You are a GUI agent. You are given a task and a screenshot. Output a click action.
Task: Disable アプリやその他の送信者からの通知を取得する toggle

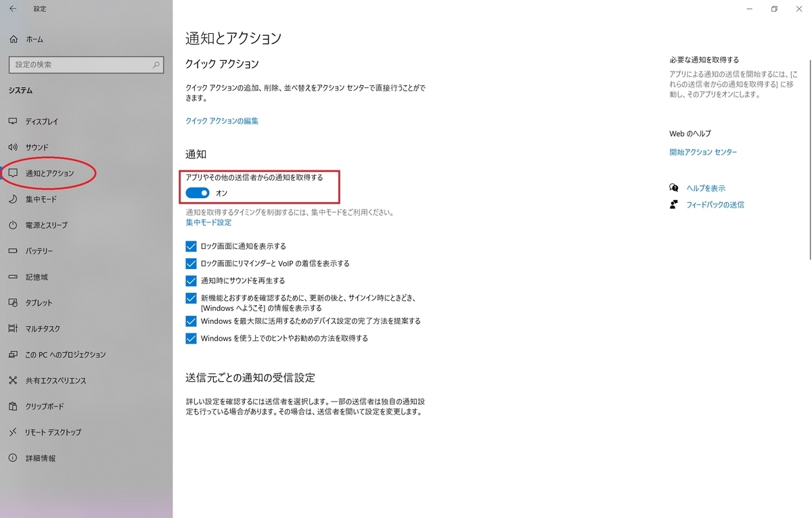(197, 193)
